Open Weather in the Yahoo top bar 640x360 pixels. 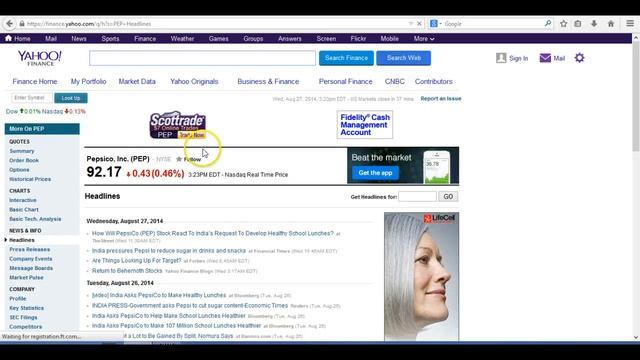pos(182,39)
